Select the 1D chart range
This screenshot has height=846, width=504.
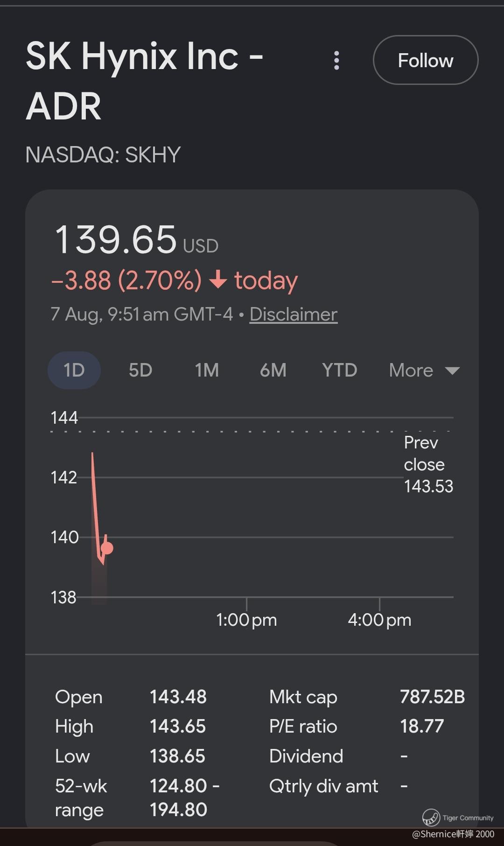point(74,370)
